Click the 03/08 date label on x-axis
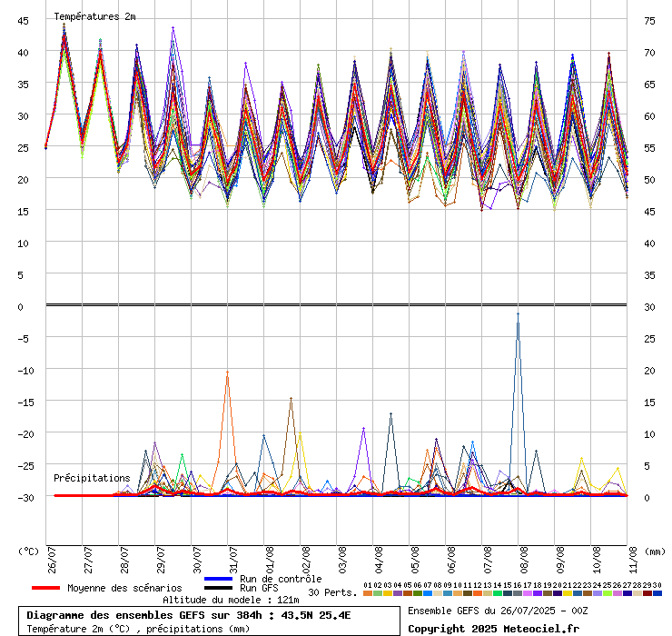Screen dimensions: 672x636 pyautogui.click(x=342, y=560)
